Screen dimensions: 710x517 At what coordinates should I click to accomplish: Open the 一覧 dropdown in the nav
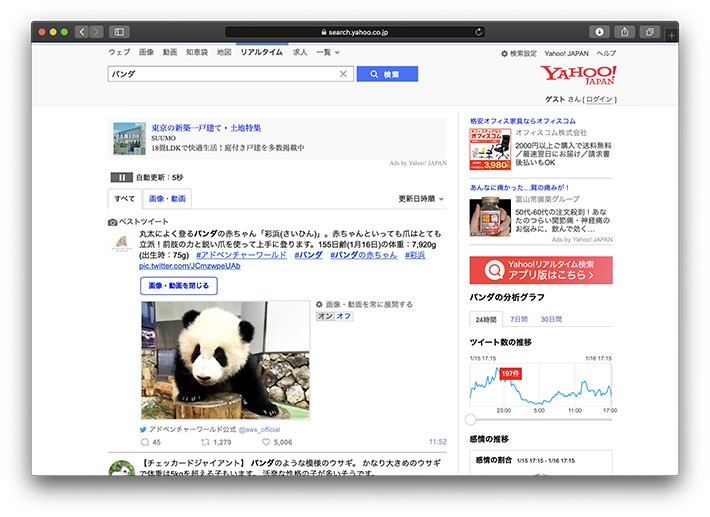328,53
